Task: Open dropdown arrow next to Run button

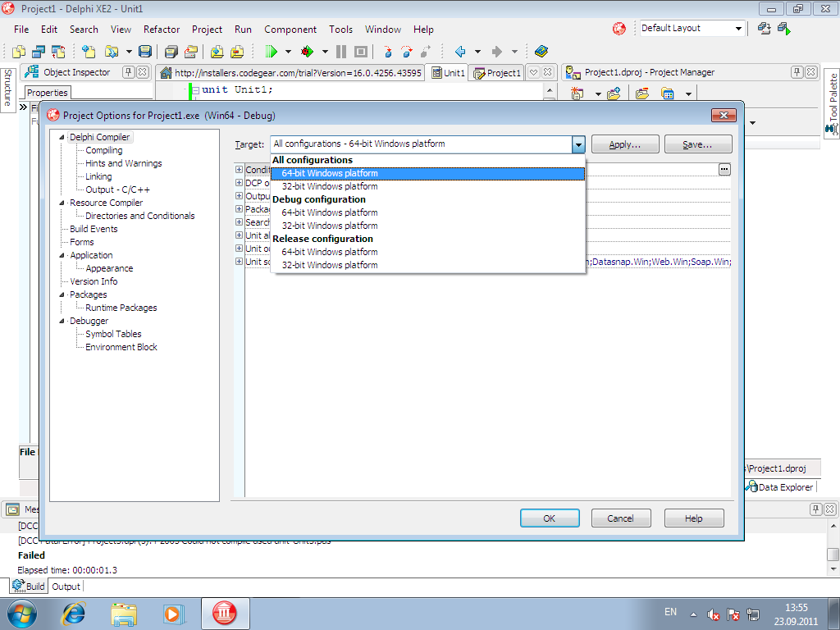Action: pyautogui.click(x=288, y=52)
